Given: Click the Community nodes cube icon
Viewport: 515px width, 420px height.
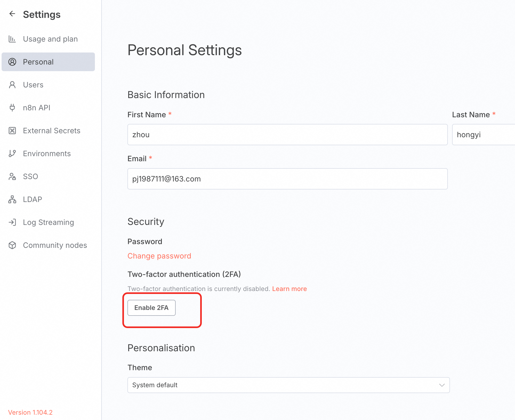Looking at the screenshot, I should 12,245.
